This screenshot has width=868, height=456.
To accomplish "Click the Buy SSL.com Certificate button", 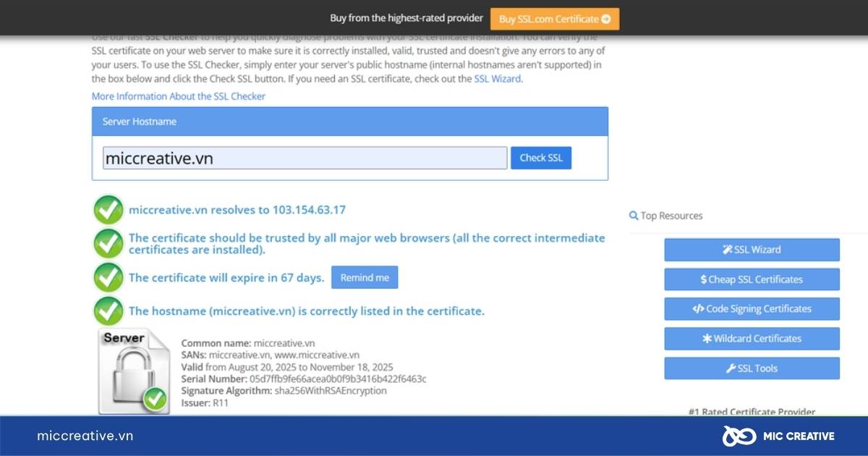I will pos(555,19).
